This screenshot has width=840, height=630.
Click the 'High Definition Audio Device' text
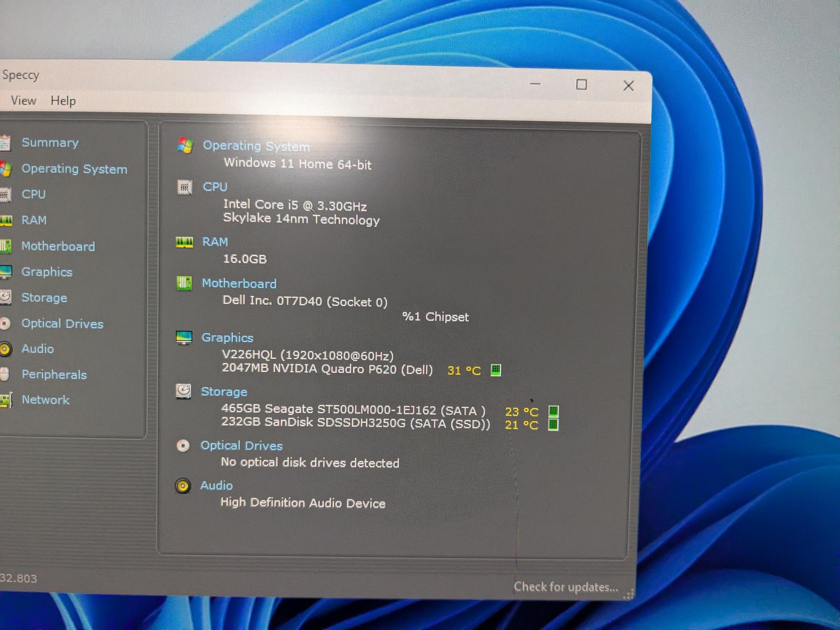(303, 503)
